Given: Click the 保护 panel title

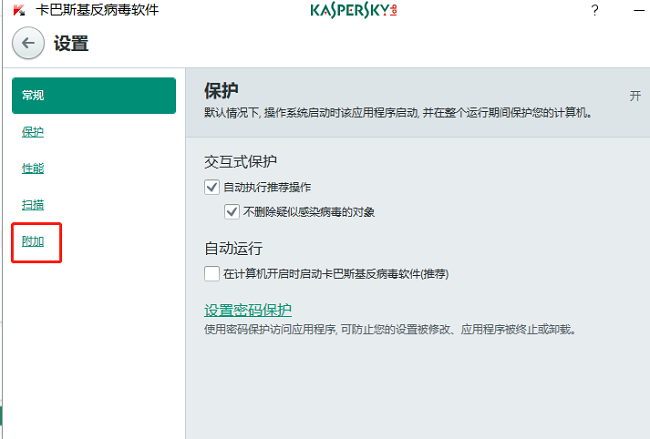Looking at the screenshot, I should (221, 90).
